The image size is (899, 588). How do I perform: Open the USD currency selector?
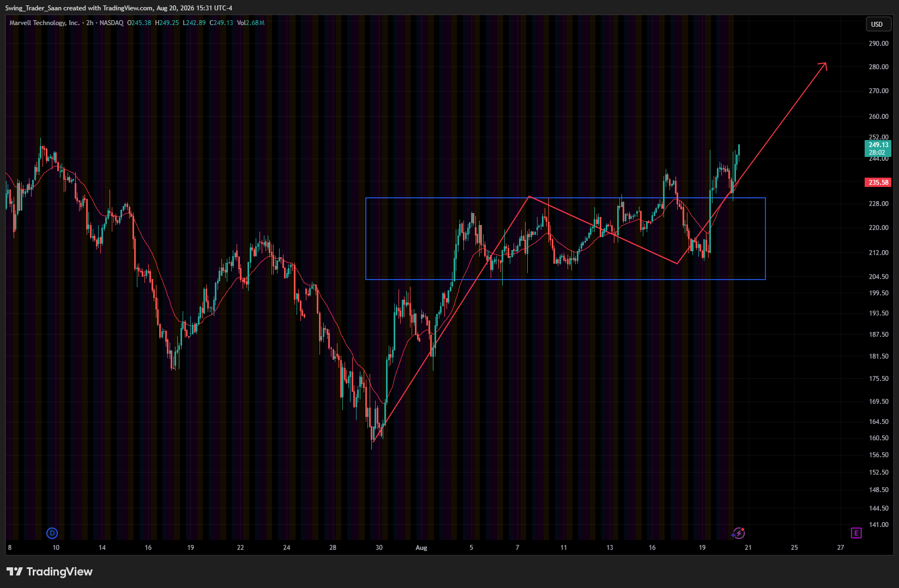pos(877,24)
